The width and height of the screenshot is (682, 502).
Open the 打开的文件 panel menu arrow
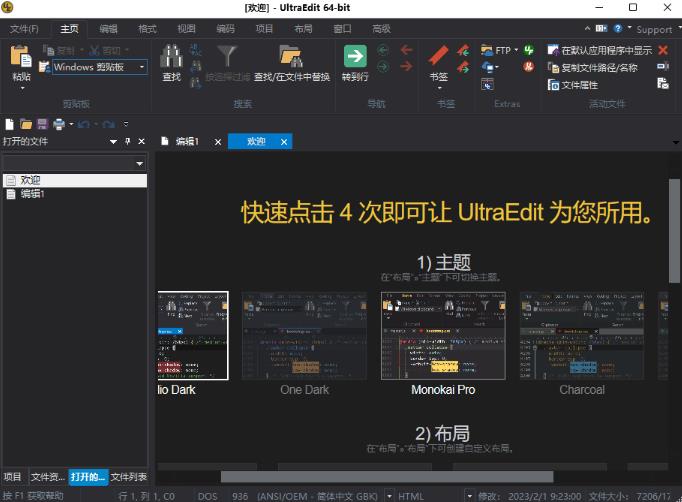click(x=113, y=142)
